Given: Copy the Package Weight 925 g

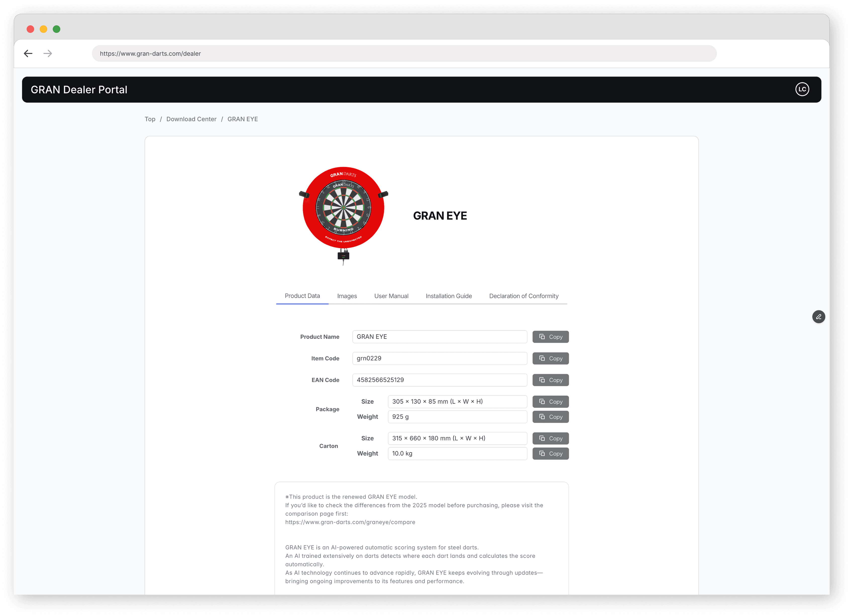Looking at the screenshot, I should pyautogui.click(x=550, y=417).
